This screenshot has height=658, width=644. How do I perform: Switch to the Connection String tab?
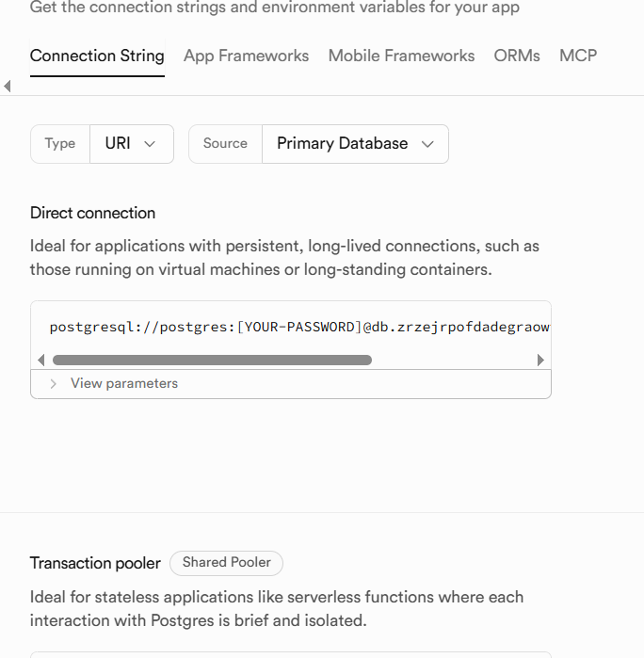point(97,56)
